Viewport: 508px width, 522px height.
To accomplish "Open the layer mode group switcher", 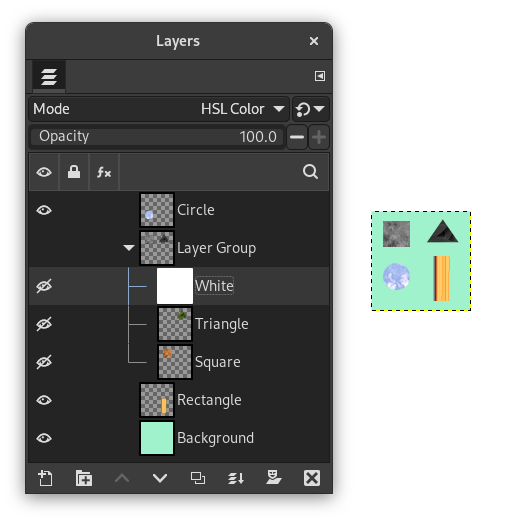I will 311,109.
